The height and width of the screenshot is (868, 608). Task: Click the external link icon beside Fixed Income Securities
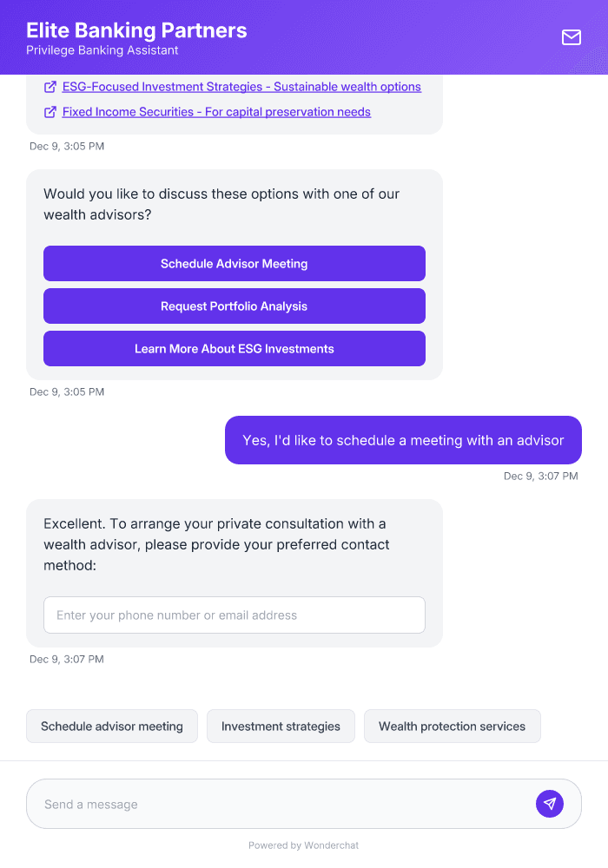point(50,112)
